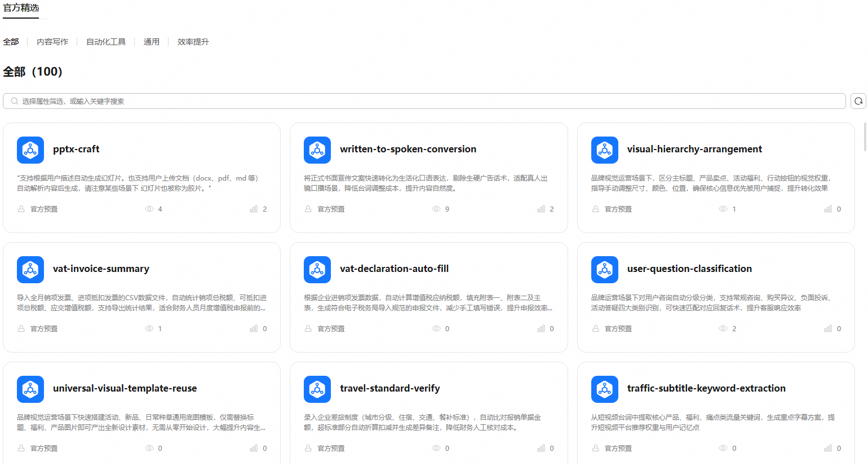Click the traffic-subtitle-keyword-extraction card icon

[605, 389]
